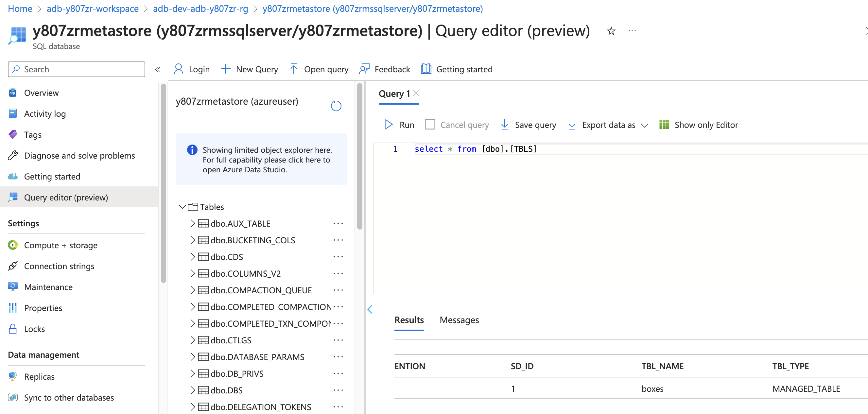Create a New Query from the toolbar

[x=249, y=69]
